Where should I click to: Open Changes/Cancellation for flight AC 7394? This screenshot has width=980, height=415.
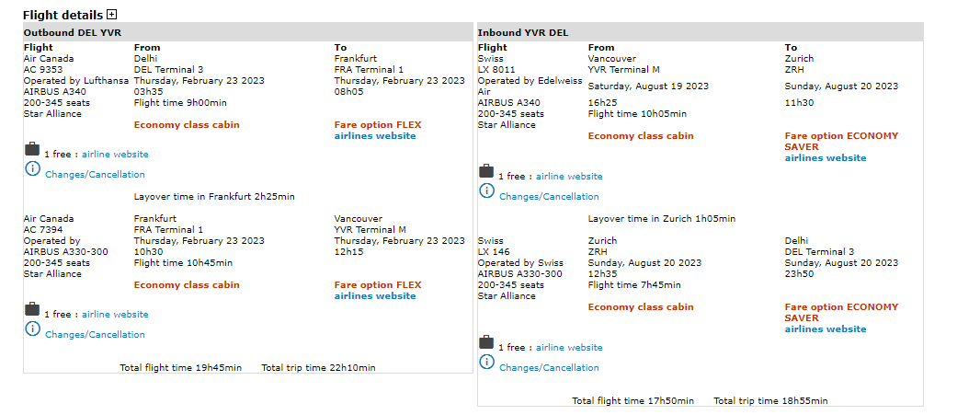tap(95, 335)
